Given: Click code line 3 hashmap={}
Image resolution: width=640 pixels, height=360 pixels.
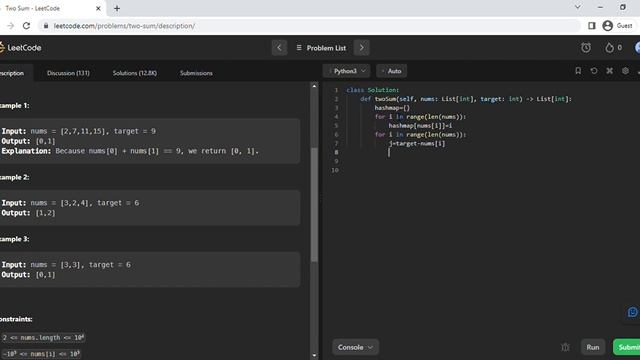Looking at the screenshot, I should point(392,108).
